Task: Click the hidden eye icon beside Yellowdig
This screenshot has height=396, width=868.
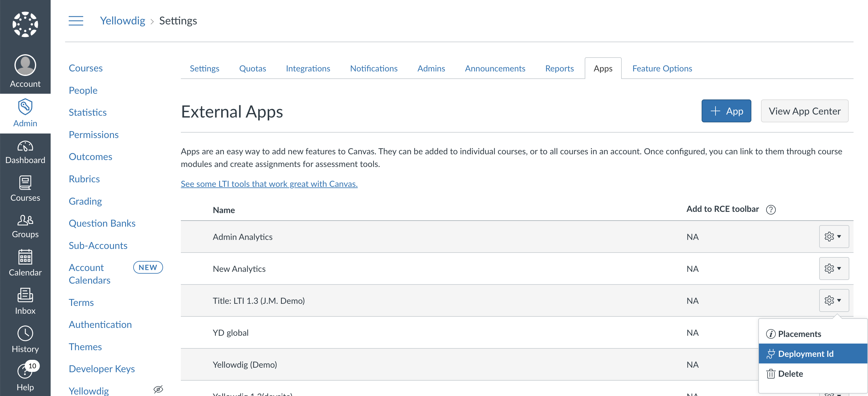Action: (158, 389)
